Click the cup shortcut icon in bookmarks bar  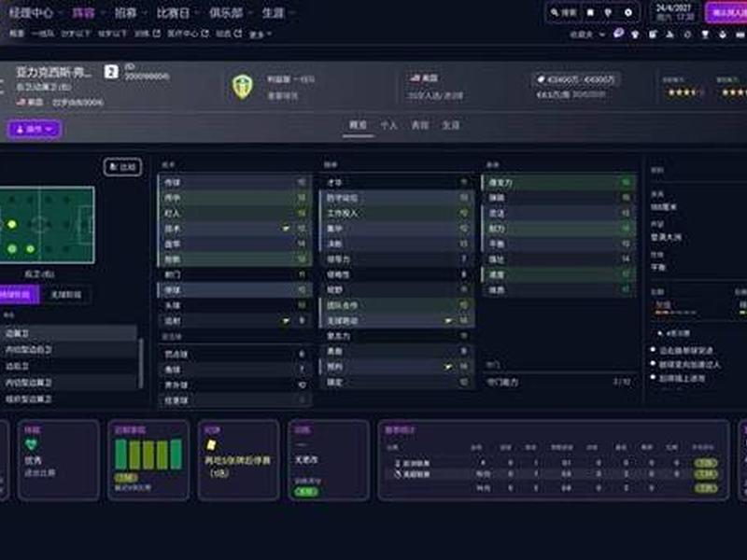pyautogui.click(x=705, y=35)
